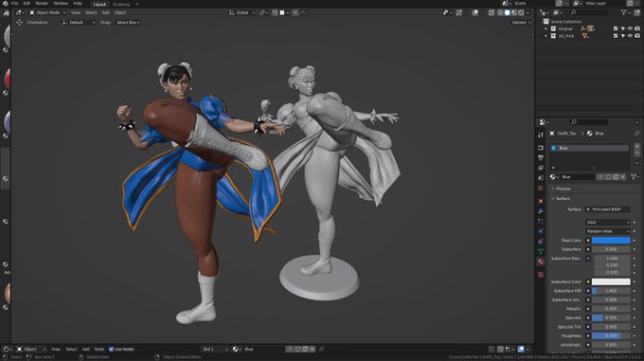Click the viewport Select menu
Image resolution: width=644 pixels, height=361 pixels.
click(x=91, y=12)
